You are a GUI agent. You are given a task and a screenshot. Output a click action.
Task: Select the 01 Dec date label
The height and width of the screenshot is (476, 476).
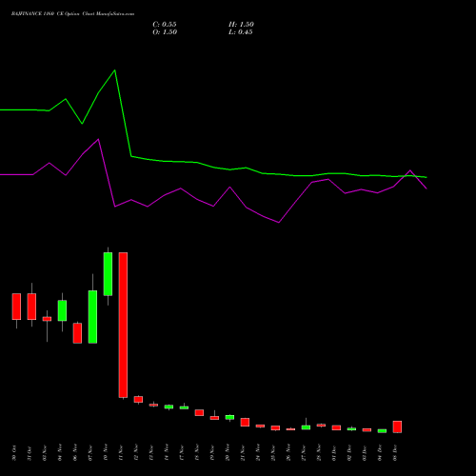coord(334,453)
